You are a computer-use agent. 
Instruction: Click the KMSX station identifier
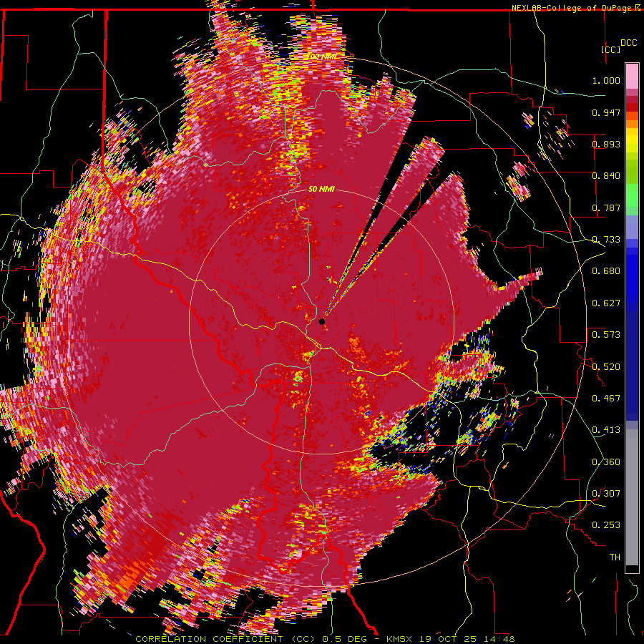401,639
